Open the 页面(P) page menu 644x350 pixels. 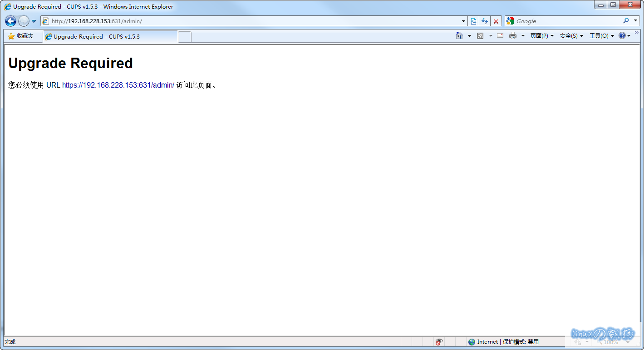542,36
